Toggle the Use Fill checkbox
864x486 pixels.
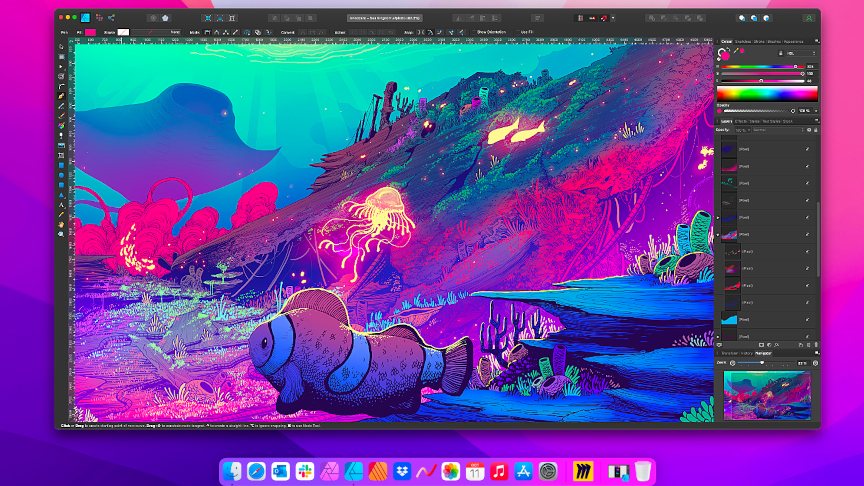click(x=518, y=33)
